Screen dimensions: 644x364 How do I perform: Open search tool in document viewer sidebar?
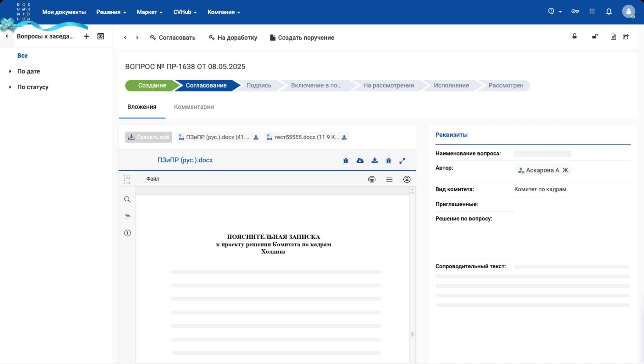(127, 199)
